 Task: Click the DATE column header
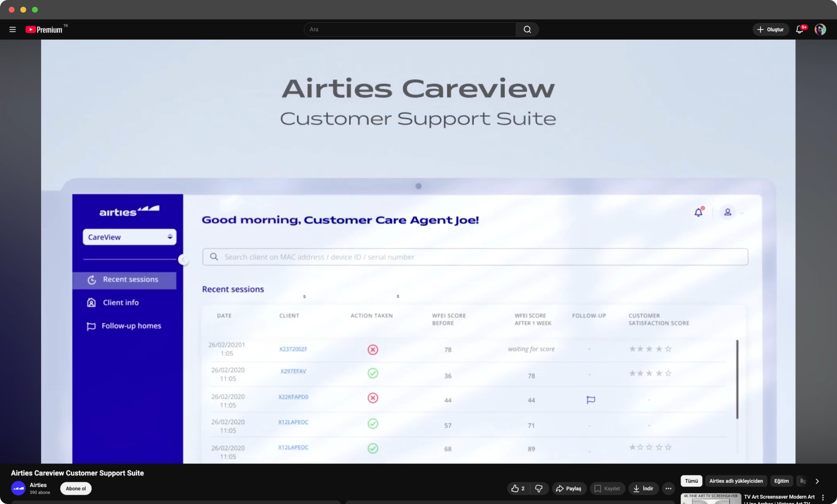pyautogui.click(x=224, y=316)
